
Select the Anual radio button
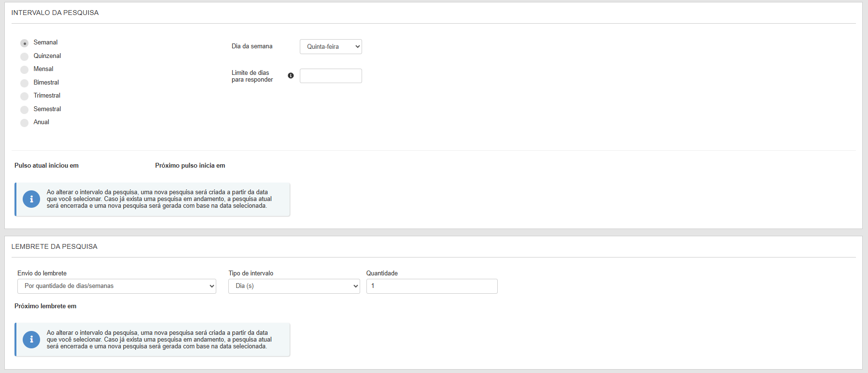(25, 123)
